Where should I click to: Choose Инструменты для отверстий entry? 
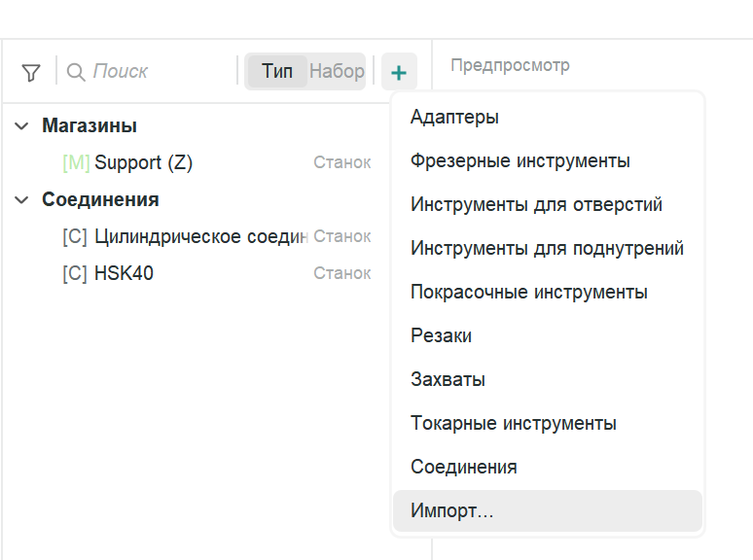click(548, 204)
